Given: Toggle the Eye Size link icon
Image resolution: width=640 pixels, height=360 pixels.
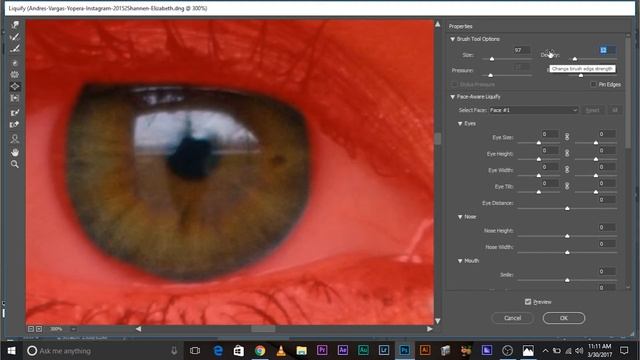Looking at the screenshot, I should [567, 137].
